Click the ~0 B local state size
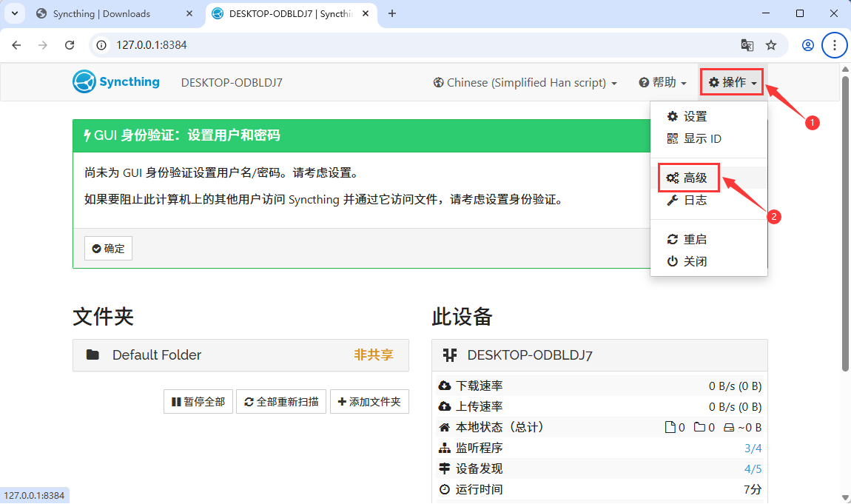Image resolution: width=851 pixels, height=504 pixels. 750,428
